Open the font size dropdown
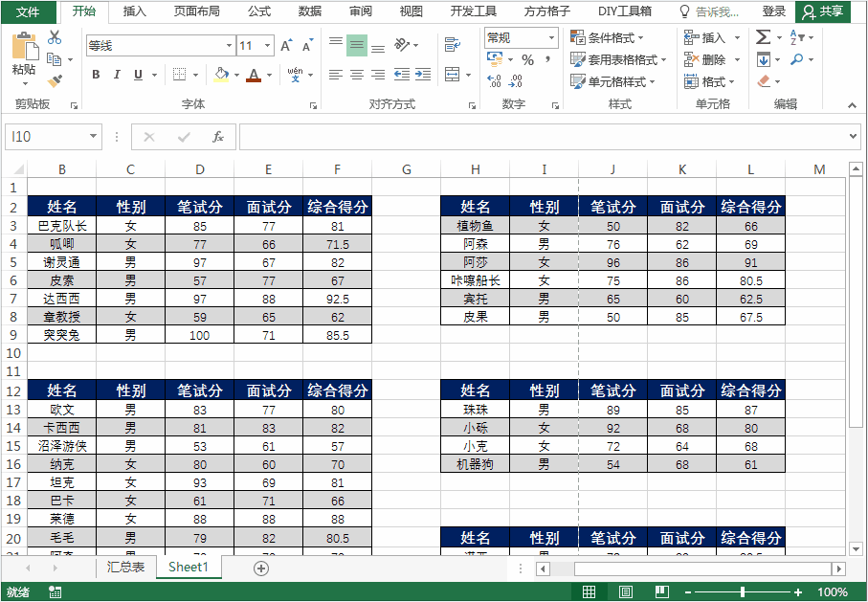Image resolution: width=868 pixels, height=602 pixels. pos(267,45)
